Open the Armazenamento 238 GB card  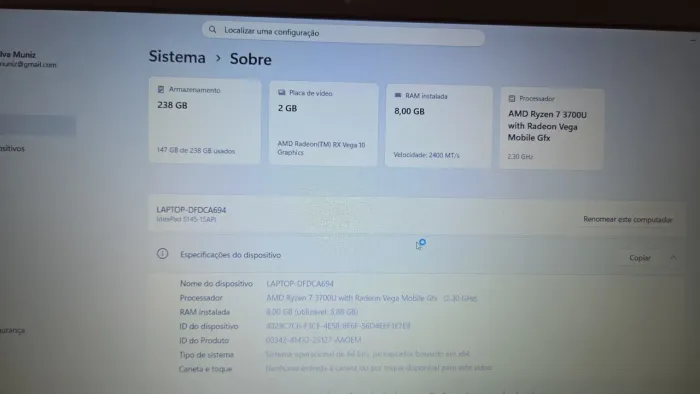point(205,121)
